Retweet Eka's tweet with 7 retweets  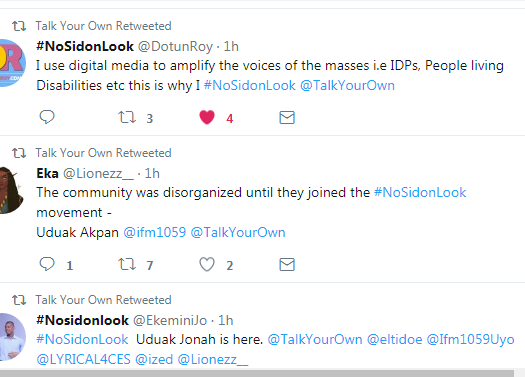[x=127, y=264]
